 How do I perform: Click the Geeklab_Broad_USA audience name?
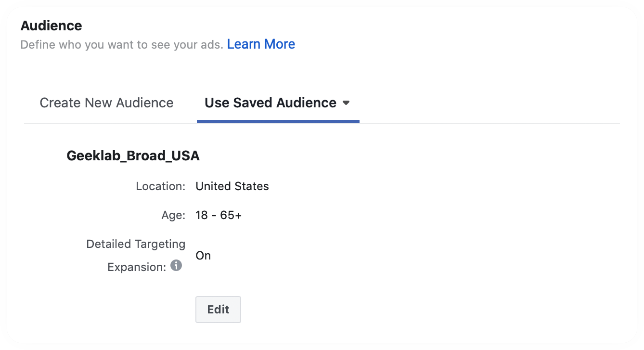pyautogui.click(x=133, y=156)
